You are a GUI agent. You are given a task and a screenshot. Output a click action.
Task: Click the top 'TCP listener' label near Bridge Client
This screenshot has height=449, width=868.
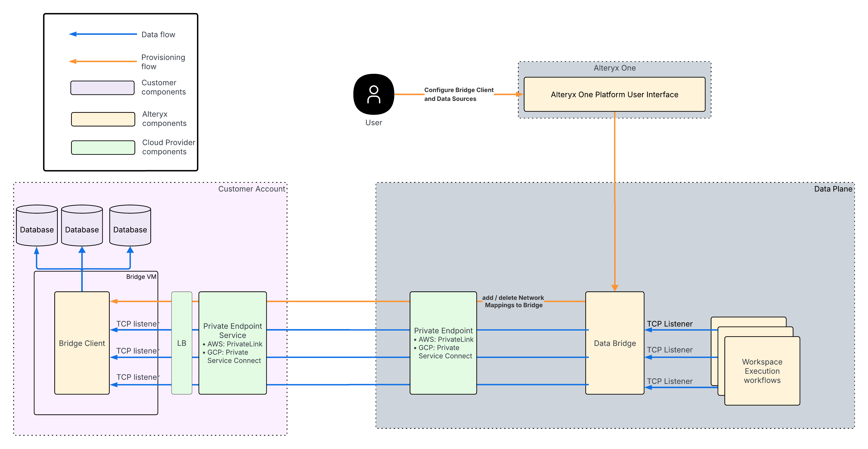(138, 324)
